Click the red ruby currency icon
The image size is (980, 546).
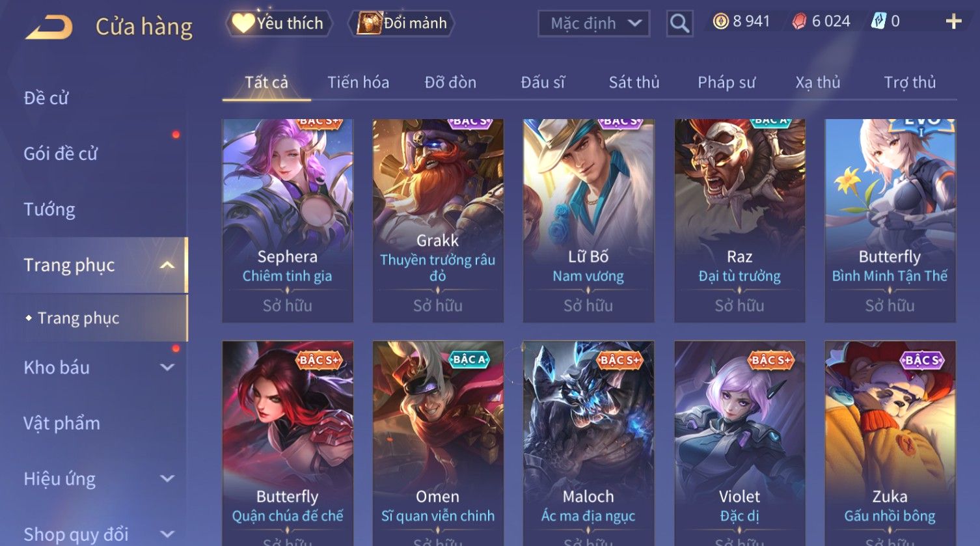click(x=799, y=21)
